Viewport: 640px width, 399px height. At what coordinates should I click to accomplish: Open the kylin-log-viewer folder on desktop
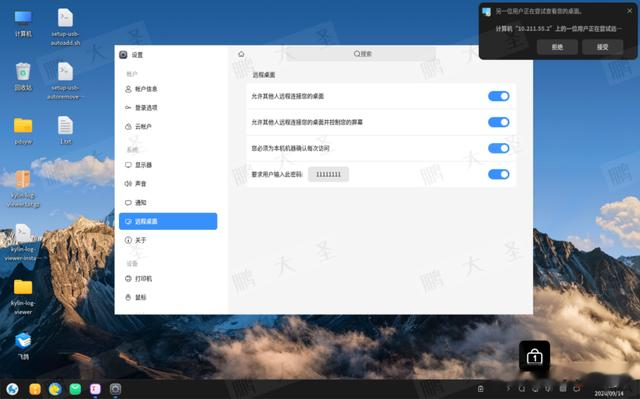(x=23, y=297)
